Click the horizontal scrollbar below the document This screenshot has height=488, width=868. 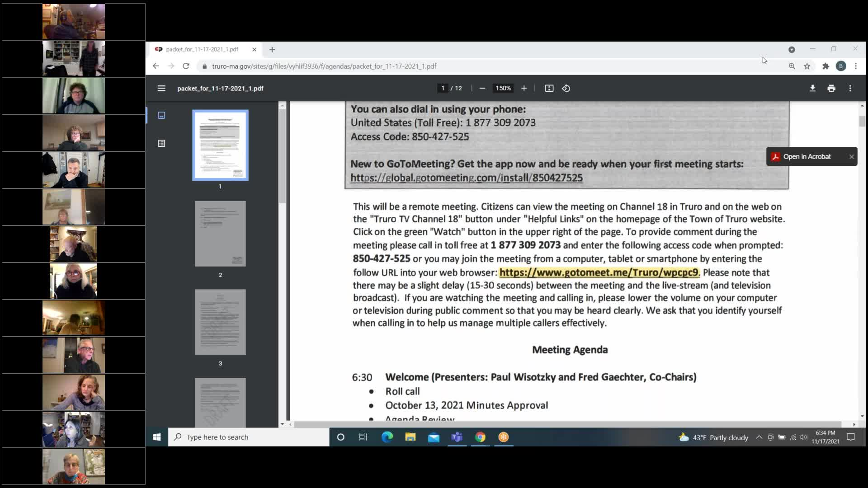567,424
